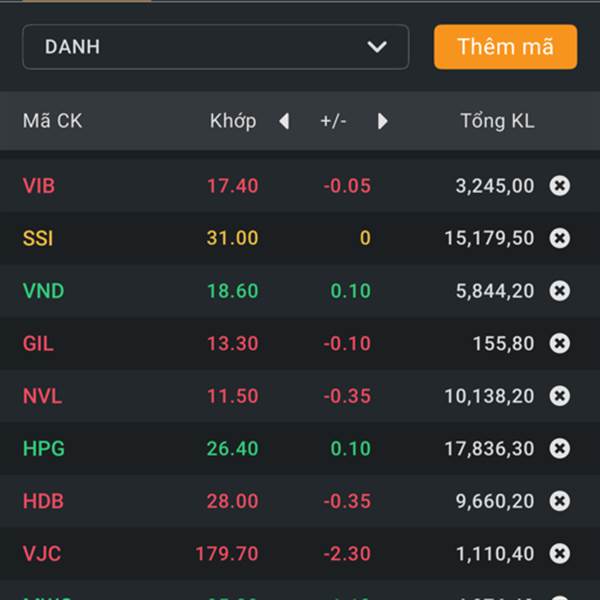Remove VJC using the X icon
Image resolution: width=600 pixels, height=600 pixels.
coord(560,553)
